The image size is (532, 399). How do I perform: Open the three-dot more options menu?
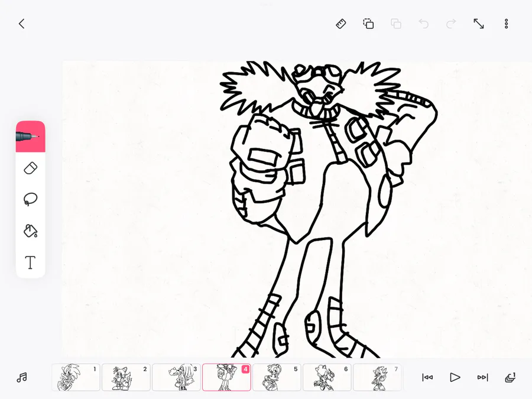(506, 24)
